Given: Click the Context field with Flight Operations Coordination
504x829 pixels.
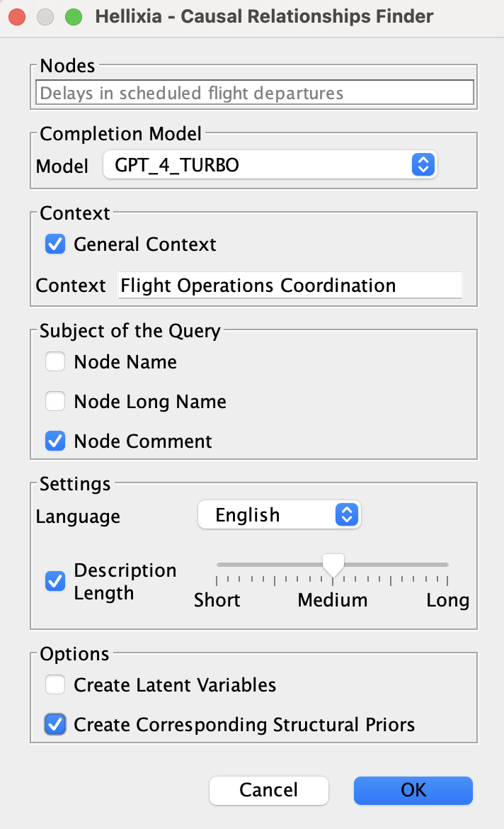Looking at the screenshot, I should 290,286.
